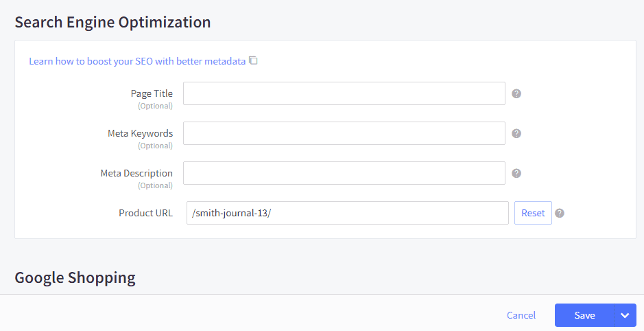Screen dimensions: 644x331
Task: Reset the Product URL
Action: (533, 213)
